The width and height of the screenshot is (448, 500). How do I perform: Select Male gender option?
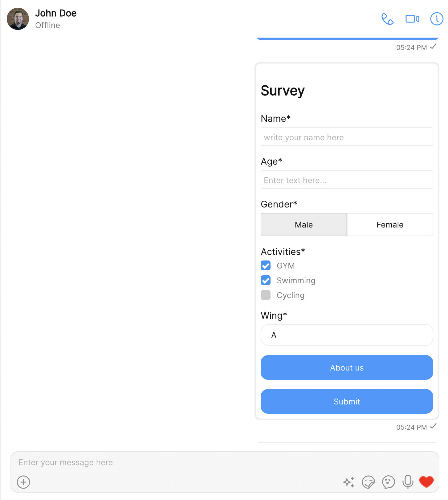[x=304, y=225]
